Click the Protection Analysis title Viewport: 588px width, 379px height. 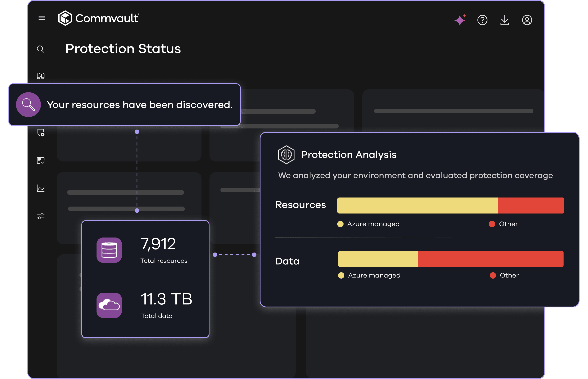[349, 155]
